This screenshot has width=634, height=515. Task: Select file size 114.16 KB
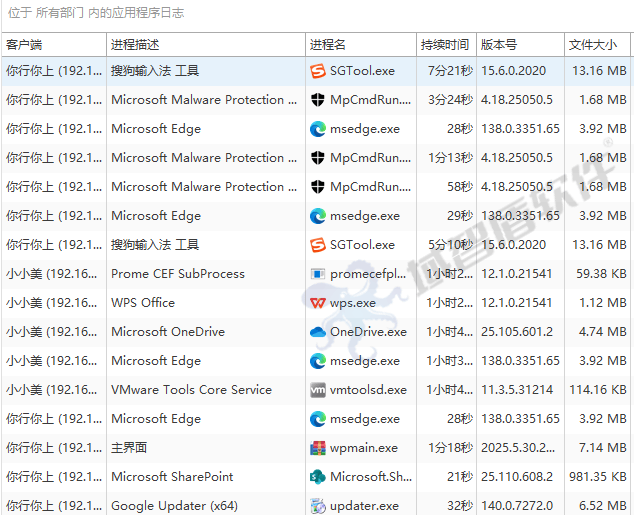click(598, 390)
